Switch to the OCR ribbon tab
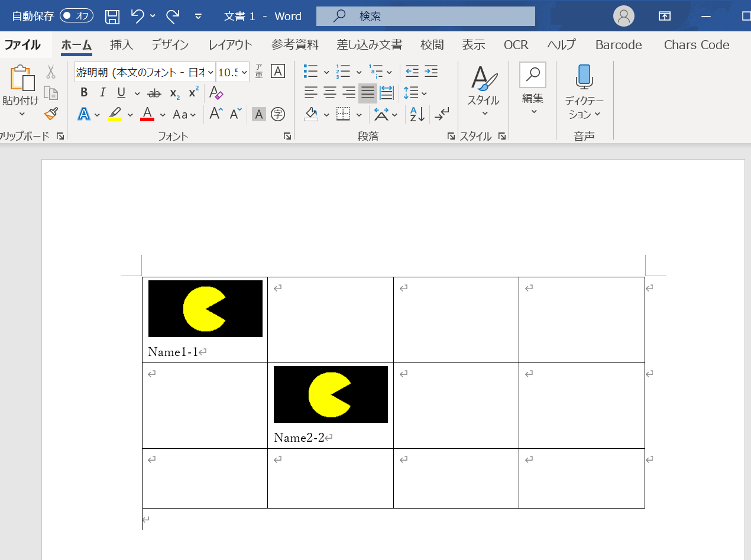This screenshot has height=560, width=751. point(515,44)
